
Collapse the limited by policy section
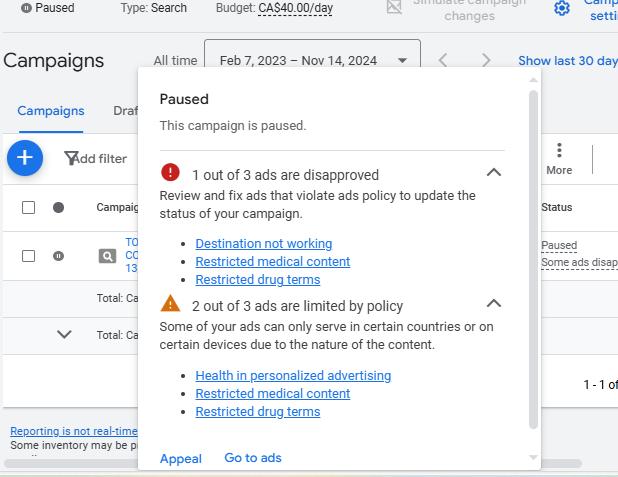pos(494,303)
